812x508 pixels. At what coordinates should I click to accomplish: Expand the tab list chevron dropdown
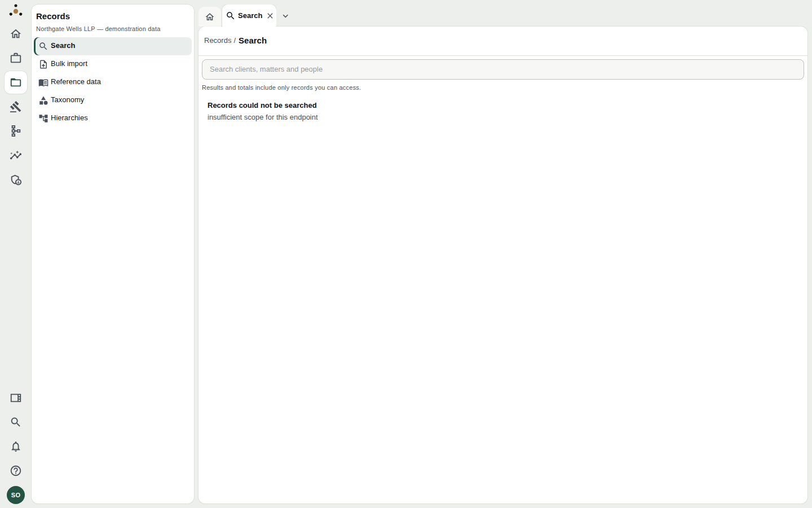285,16
